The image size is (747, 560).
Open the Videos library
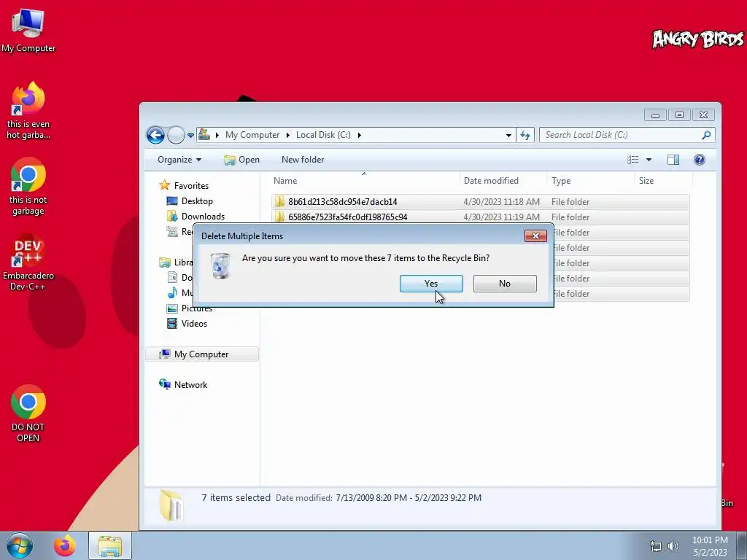point(194,323)
